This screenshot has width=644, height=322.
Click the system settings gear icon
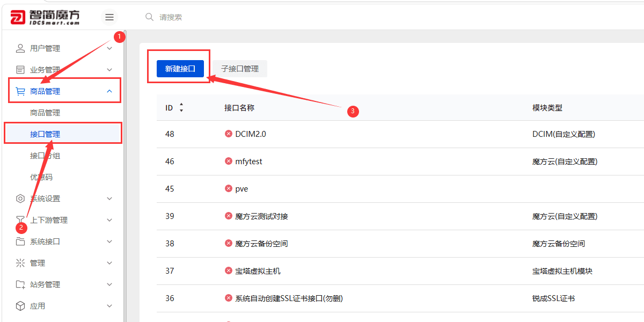(x=20, y=199)
